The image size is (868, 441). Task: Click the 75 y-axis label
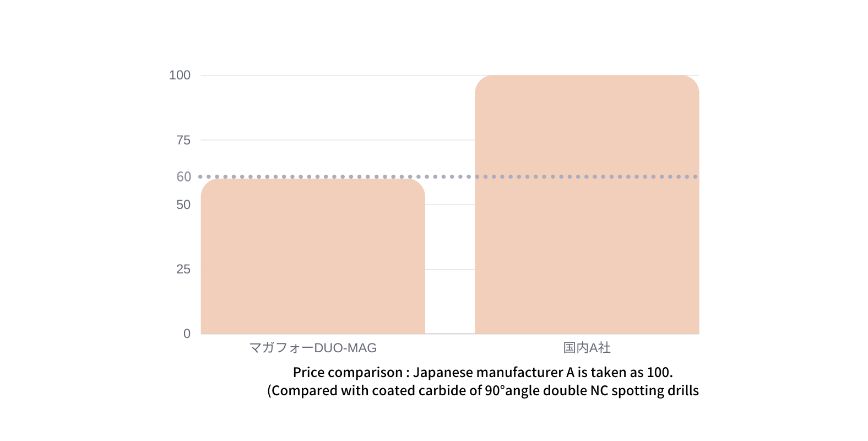coord(183,140)
